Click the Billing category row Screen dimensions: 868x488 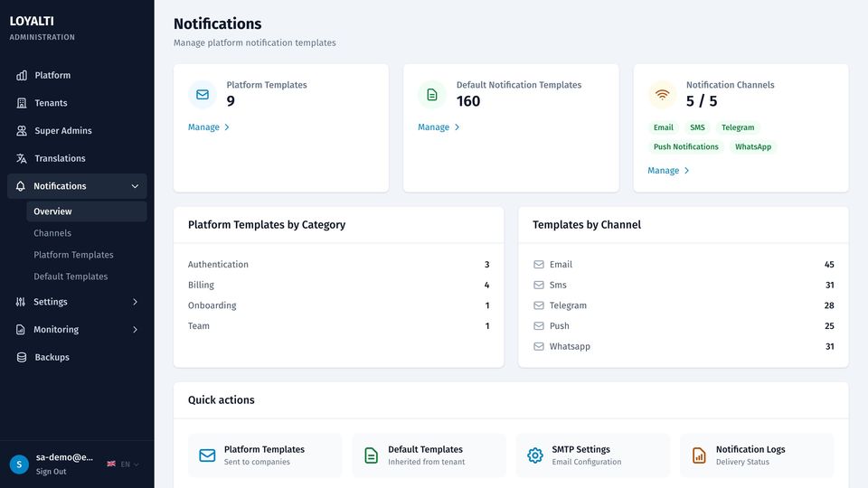(x=339, y=285)
